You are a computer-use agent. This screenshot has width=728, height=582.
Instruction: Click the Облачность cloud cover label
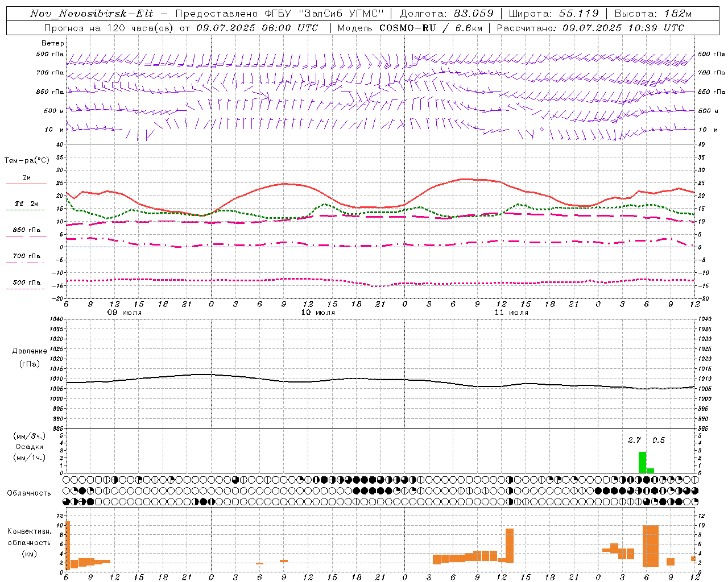click(x=29, y=493)
